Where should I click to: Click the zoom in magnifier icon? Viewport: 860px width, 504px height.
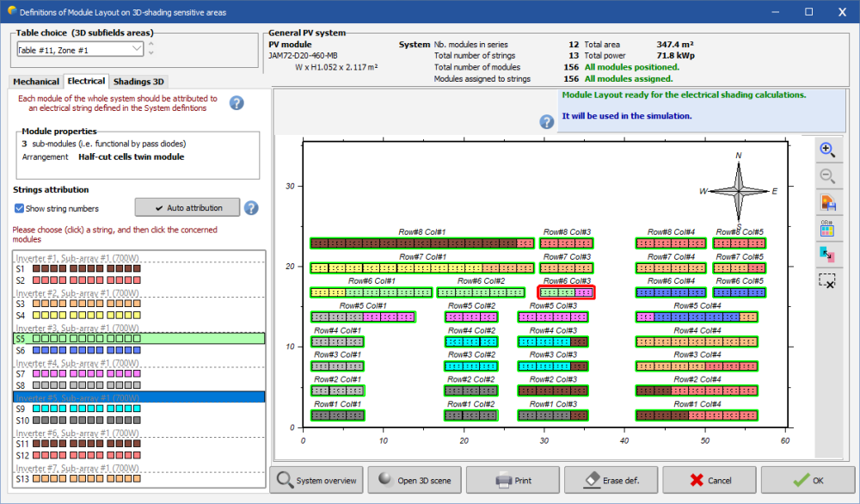[x=827, y=150]
